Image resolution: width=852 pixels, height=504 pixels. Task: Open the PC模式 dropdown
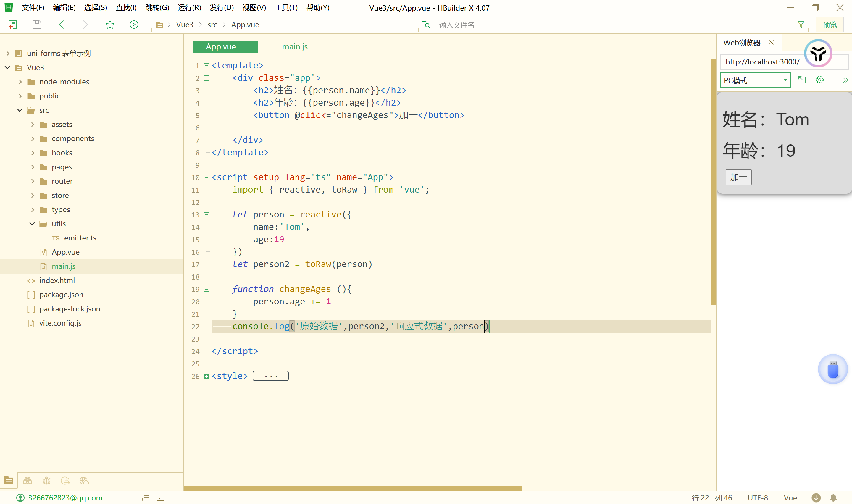tap(755, 80)
